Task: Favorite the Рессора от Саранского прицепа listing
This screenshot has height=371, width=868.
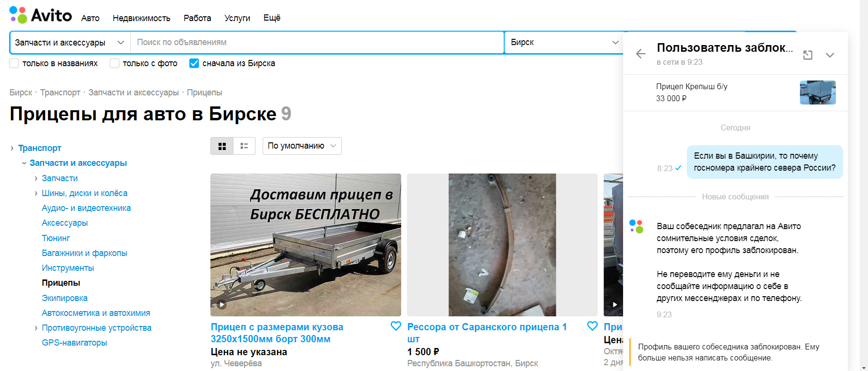Action: coord(592,326)
